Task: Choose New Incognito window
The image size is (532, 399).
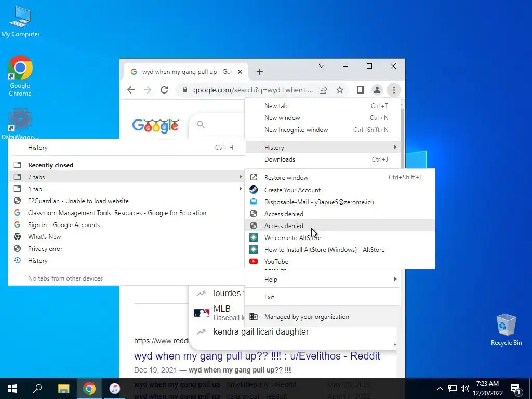Action: [323, 129]
